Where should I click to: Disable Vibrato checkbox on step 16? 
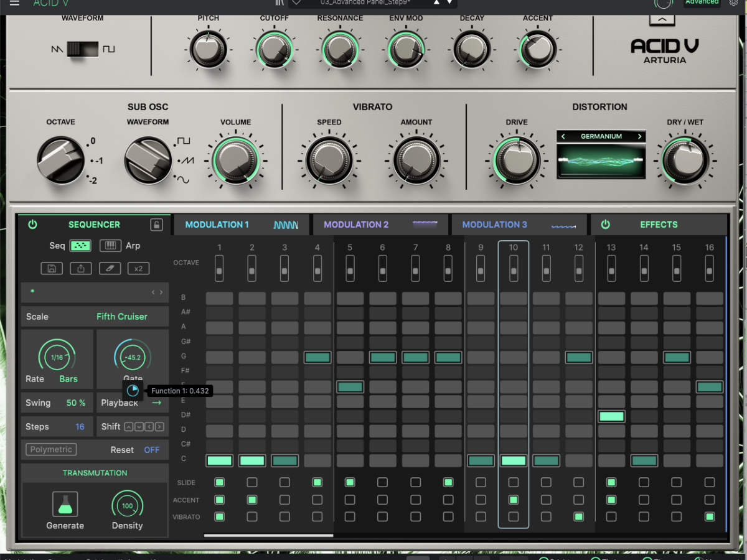(709, 516)
